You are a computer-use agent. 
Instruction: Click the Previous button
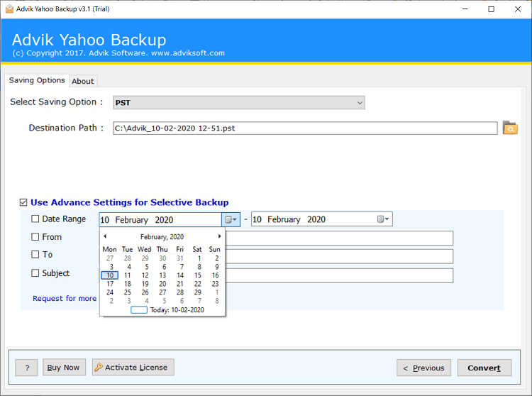(423, 368)
